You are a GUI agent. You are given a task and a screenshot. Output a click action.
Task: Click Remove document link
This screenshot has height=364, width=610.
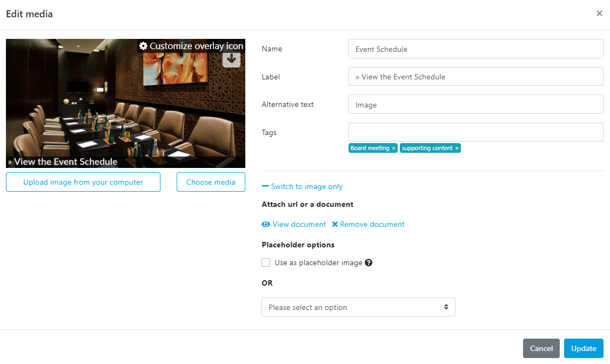click(x=372, y=224)
